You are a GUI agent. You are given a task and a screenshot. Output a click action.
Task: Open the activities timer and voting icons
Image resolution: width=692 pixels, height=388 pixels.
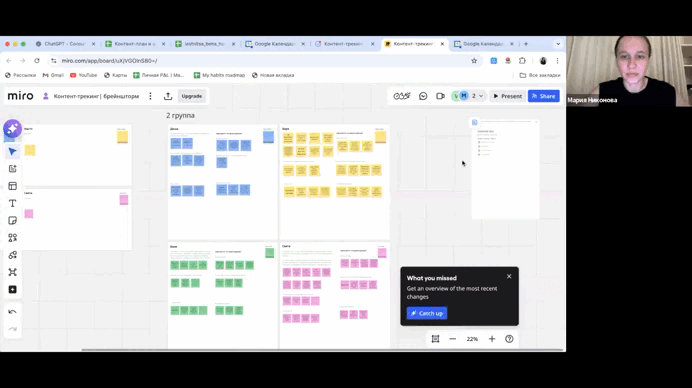coord(402,96)
